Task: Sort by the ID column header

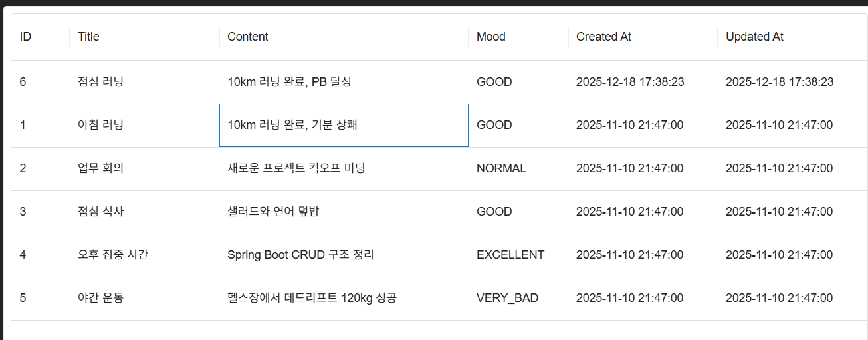Action: coord(41,37)
